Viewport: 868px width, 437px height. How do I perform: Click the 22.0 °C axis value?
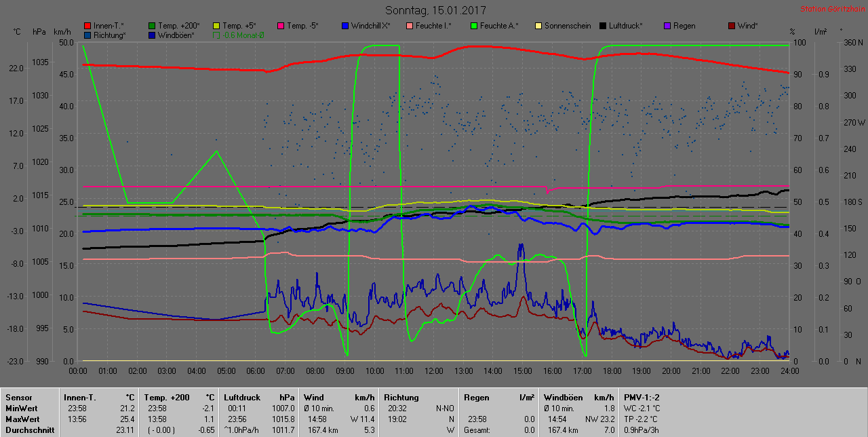pos(18,68)
